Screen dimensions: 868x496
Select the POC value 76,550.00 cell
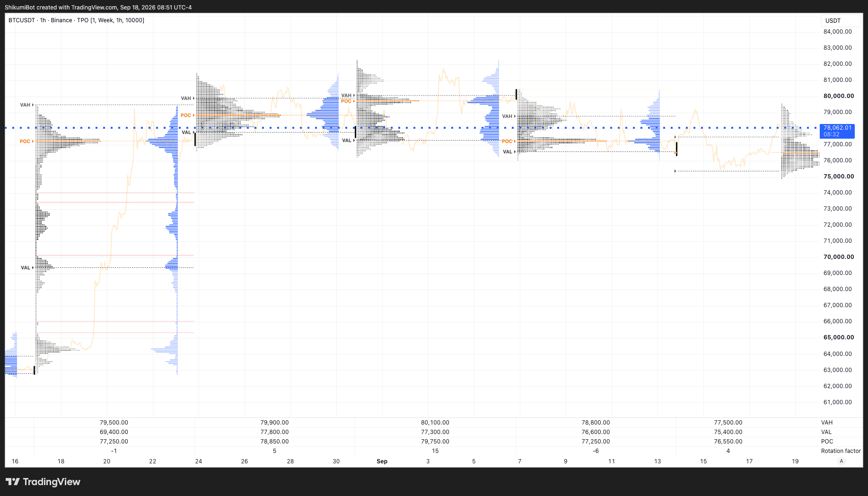click(x=728, y=442)
